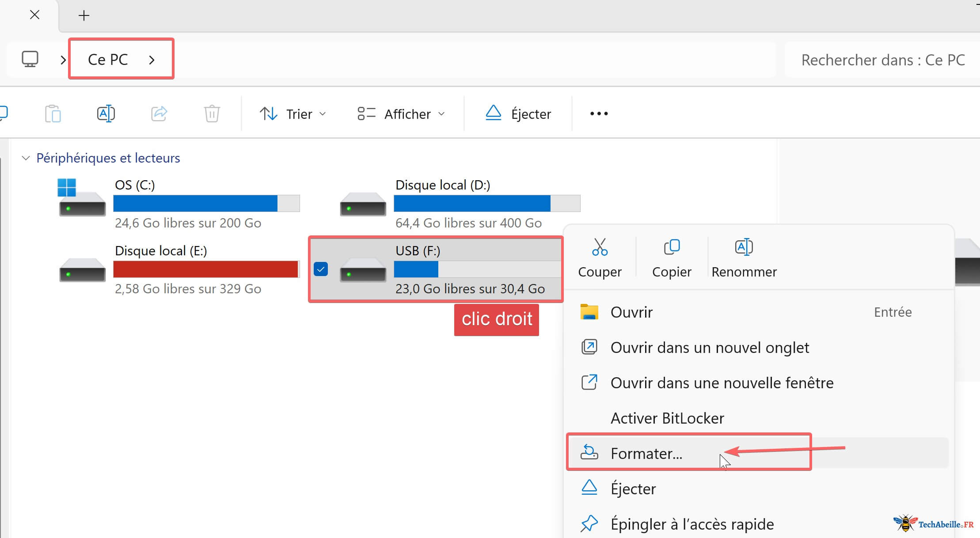This screenshot has height=538, width=980.
Task: Select the Rename icon on the toolbar
Action: [105, 114]
